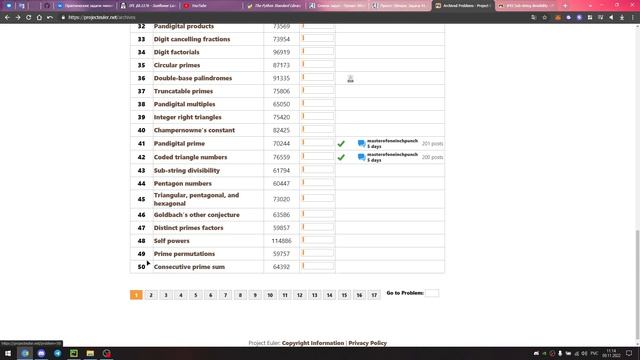Open problem Pentagon numbers
Screen dimensions: 640x360
pyautogui.click(x=182, y=184)
